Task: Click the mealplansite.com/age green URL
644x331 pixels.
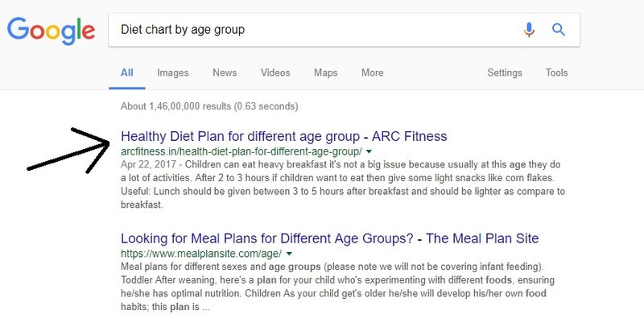Action: (201, 254)
